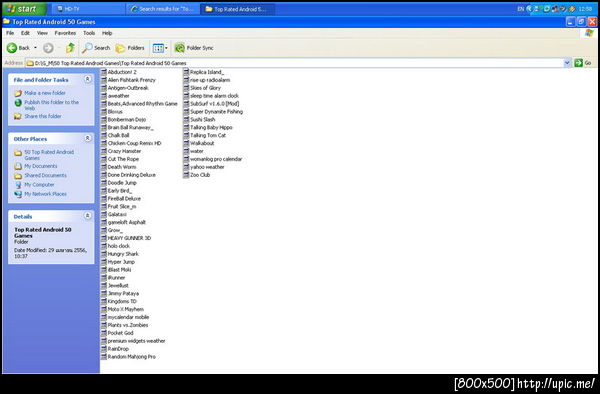600x394 pixels.
Task: Select the yahoo weather file name
Action: [207, 167]
